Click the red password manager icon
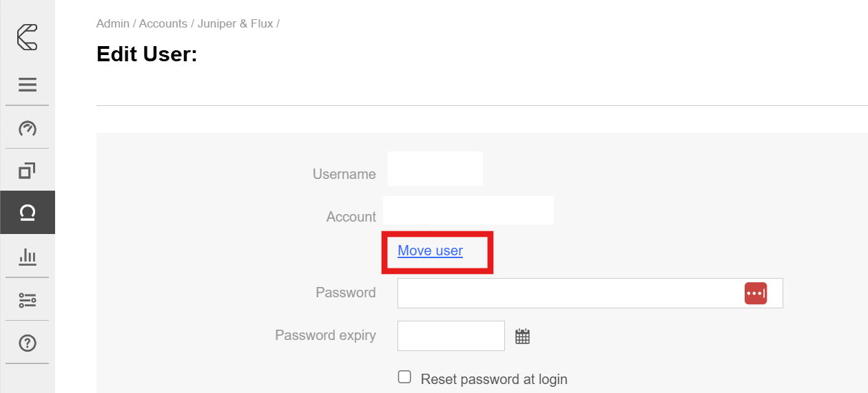This screenshot has height=393, width=868. click(x=756, y=293)
